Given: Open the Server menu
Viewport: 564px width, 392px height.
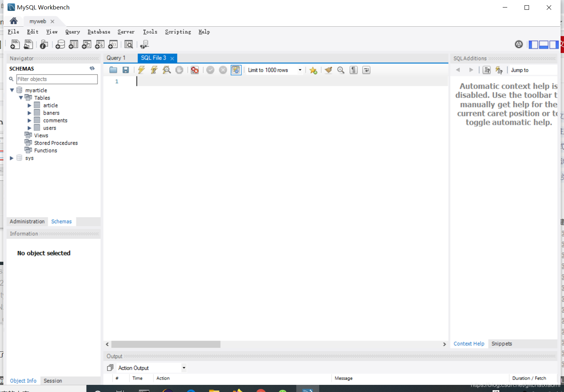Looking at the screenshot, I should pyautogui.click(x=126, y=32).
